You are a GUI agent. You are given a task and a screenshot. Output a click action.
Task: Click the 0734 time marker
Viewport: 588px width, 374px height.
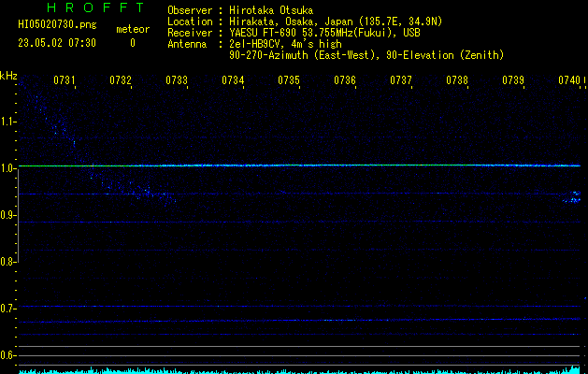(x=233, y=80)
